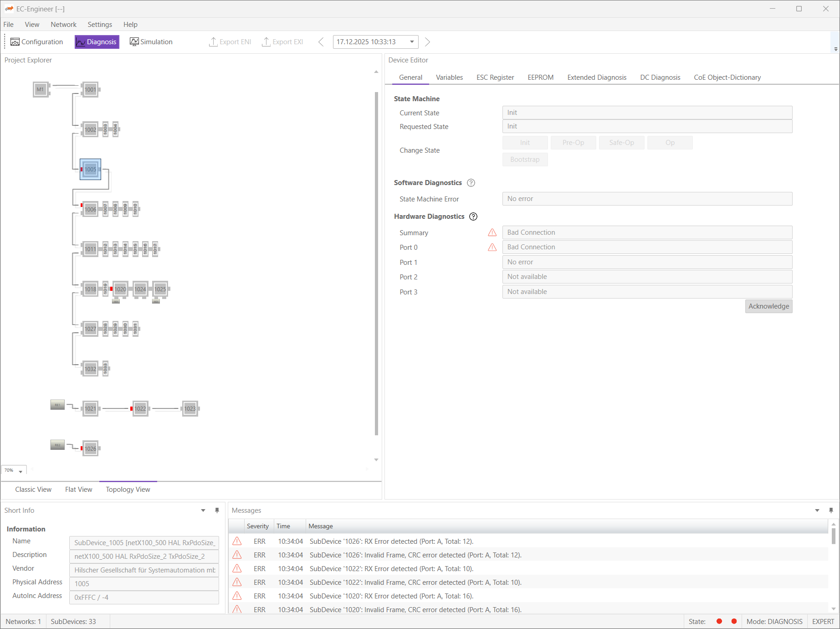Open the Network menu
This screenshot has height=629, width=840.
click(63, 25)
